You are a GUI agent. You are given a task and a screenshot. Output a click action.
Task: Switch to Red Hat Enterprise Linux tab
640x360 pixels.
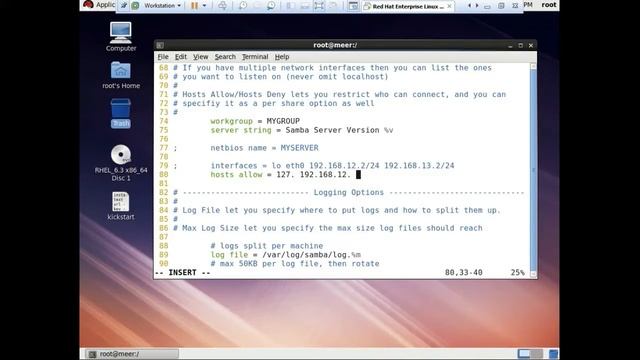408,6
